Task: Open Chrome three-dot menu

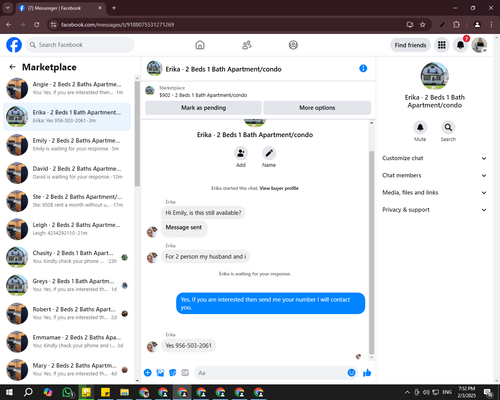Action: [x=491, y=25]
